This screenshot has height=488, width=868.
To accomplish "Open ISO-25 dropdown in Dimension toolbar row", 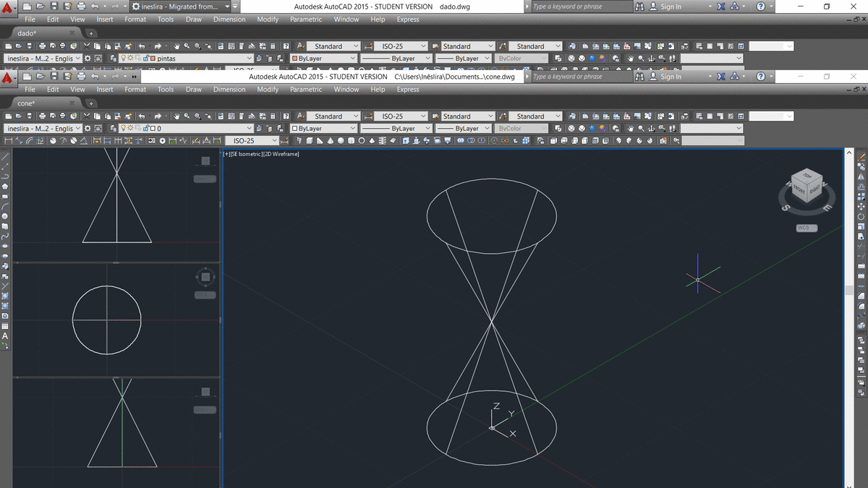I will click(252, 141).
